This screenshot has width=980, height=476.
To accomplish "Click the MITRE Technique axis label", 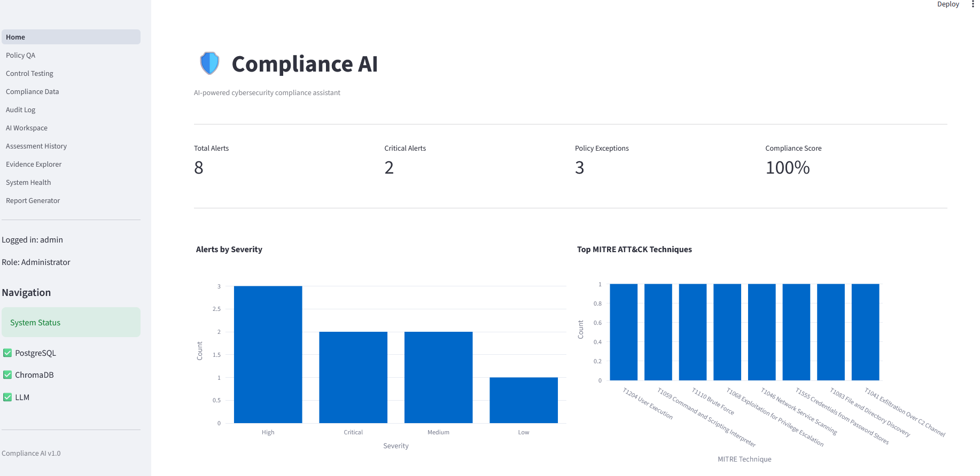I will [x=744, y=459].
